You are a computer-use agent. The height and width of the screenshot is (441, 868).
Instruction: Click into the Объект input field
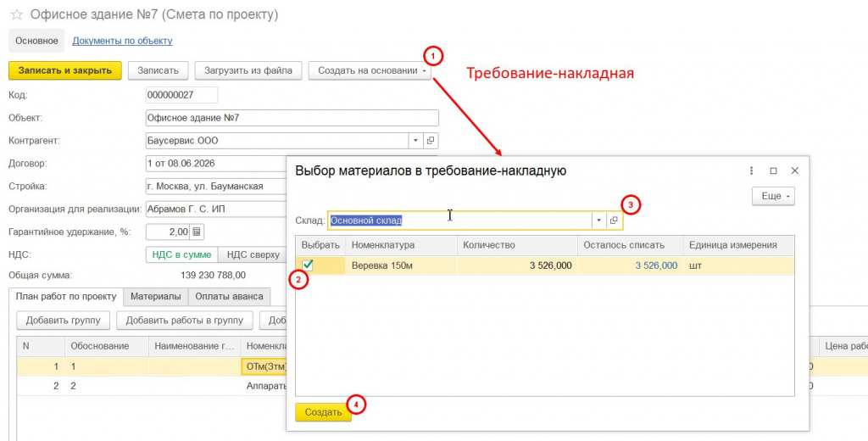click(292, 118)
